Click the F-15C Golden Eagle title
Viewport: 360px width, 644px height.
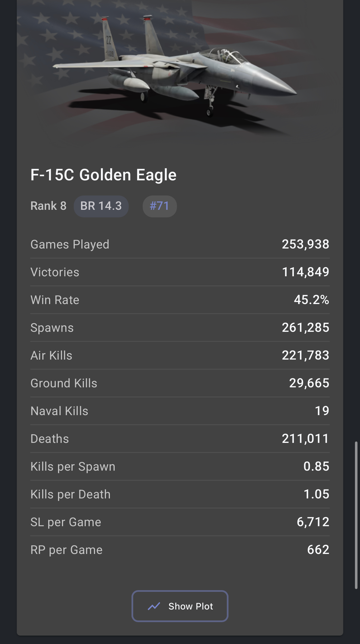point(103,175)
